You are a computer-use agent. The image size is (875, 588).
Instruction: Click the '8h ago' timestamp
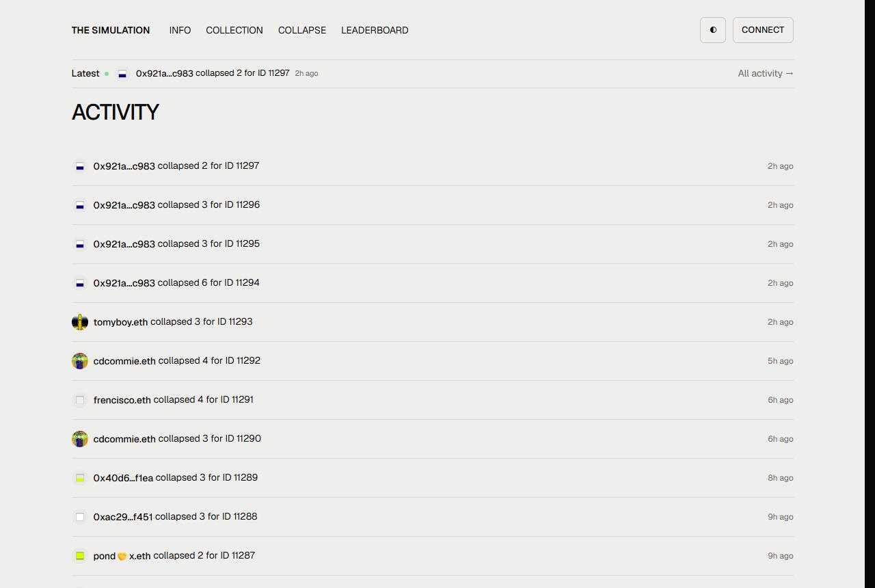coord(780,478)
